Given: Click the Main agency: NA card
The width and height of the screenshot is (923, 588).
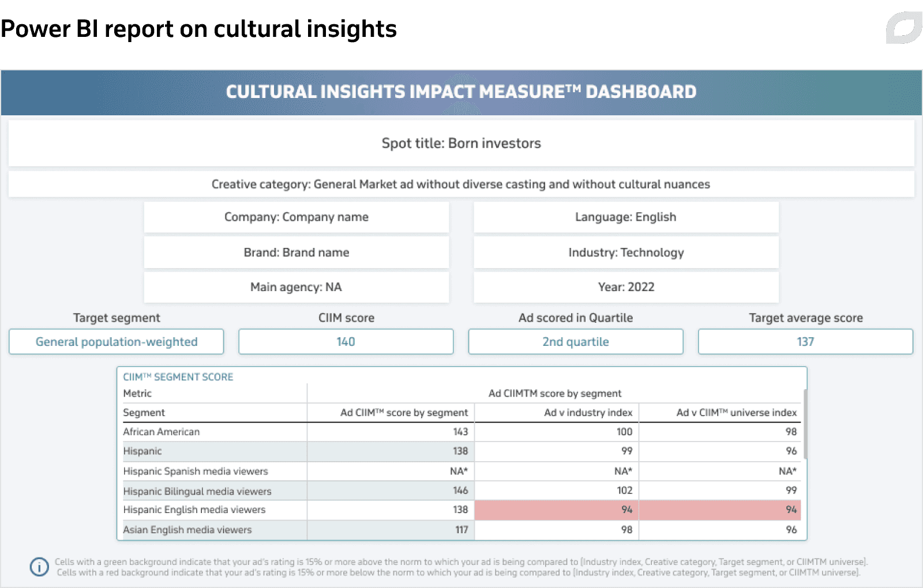Looking at the screenshot, I should pyautogui.click(x=297, y=287).
